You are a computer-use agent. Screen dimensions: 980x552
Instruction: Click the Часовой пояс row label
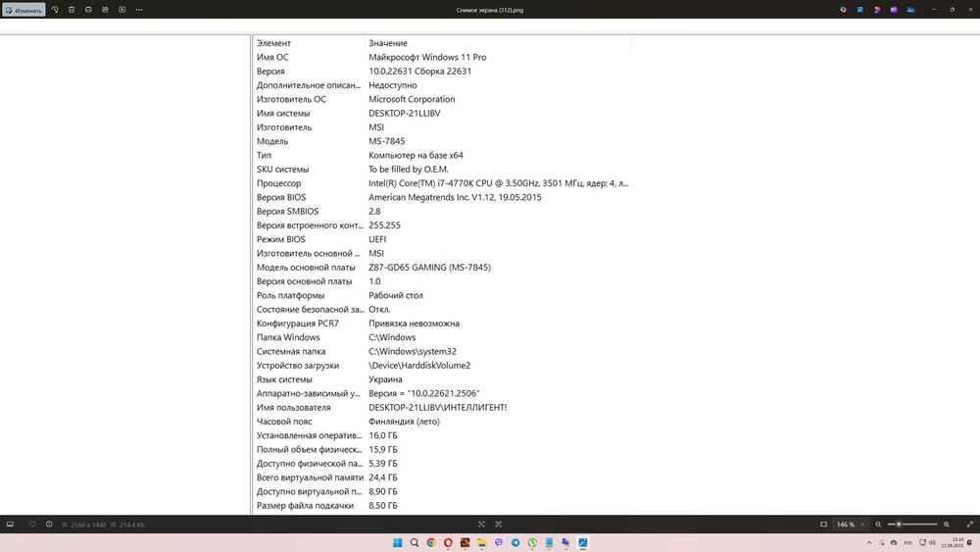click(x=284, y=422)
